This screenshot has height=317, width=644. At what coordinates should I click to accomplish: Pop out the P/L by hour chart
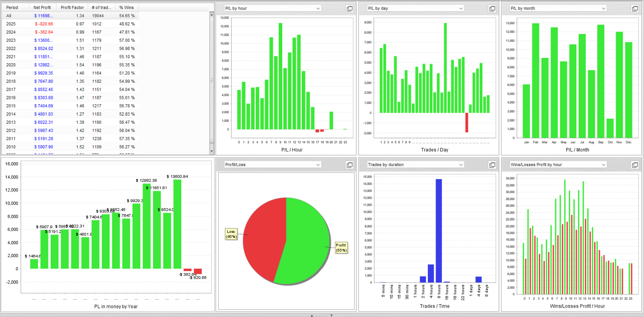(349, 9)
